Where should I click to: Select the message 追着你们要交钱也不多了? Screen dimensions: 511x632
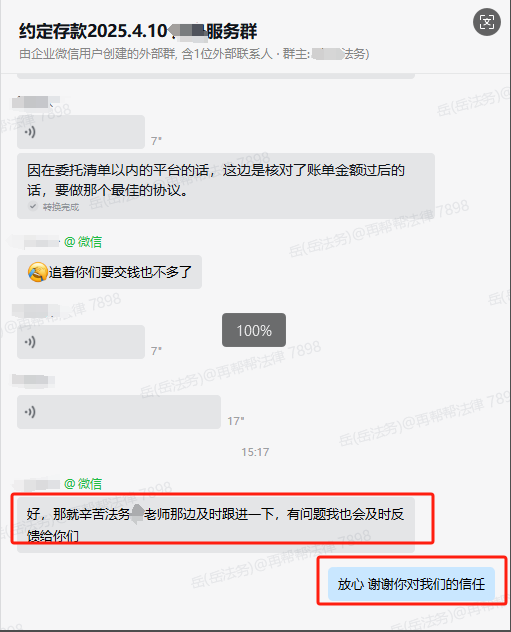point(109,272)
